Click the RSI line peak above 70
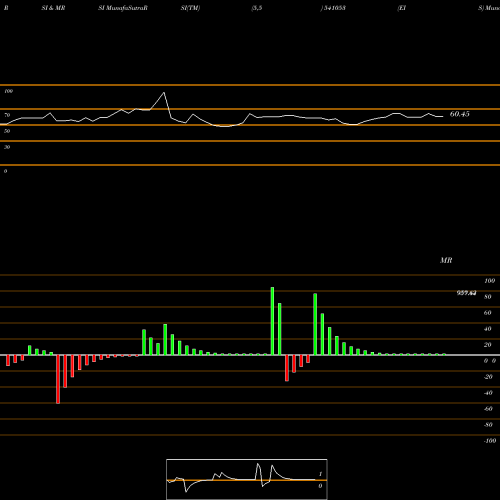Image resolution: width=500 pixels, height=500 pixels. coord(164,93)
